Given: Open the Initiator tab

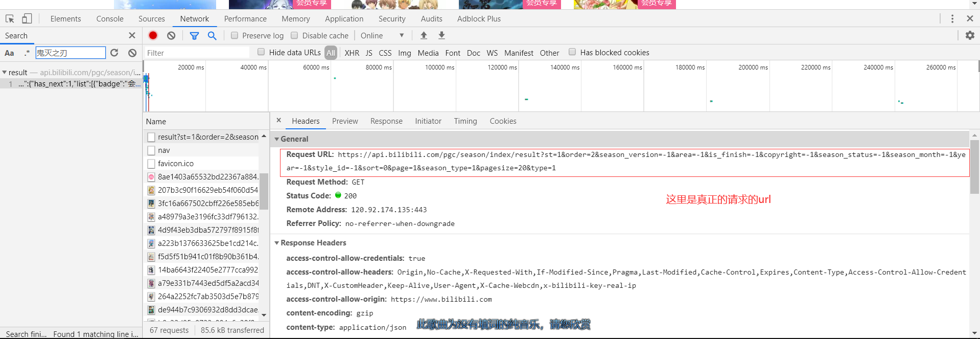Looking at the screenshot, I should click(428, 121).
